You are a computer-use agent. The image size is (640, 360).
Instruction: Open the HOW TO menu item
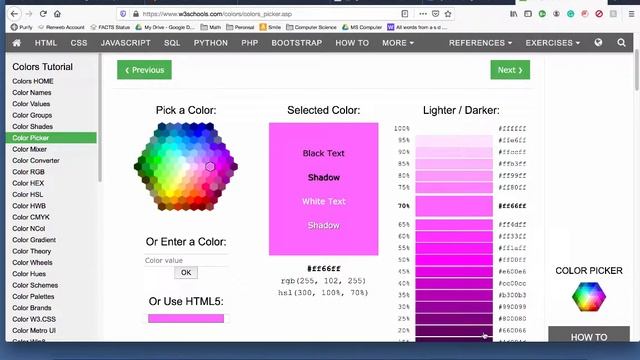click(x=352, y=43)
